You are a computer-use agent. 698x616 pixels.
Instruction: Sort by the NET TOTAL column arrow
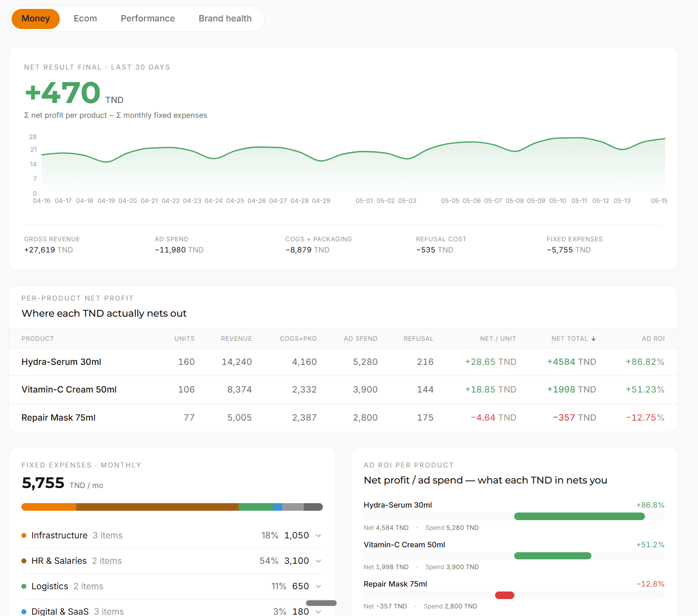tap(594, 339)
